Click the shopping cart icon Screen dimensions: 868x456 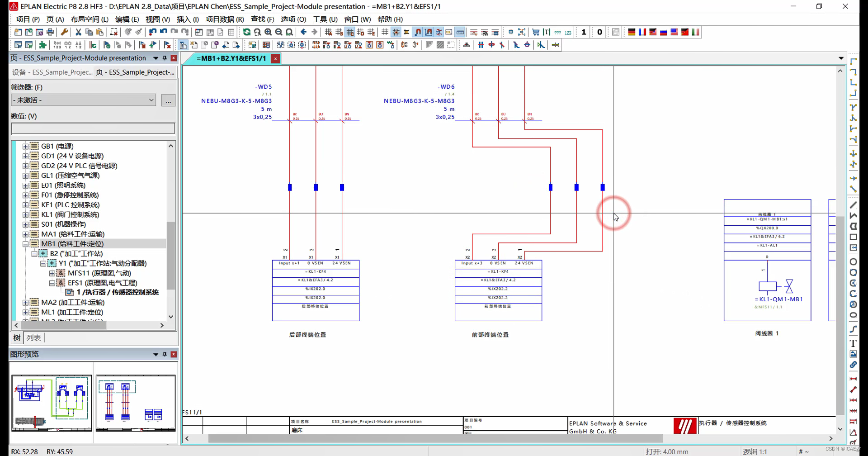[x=536, y=32]
